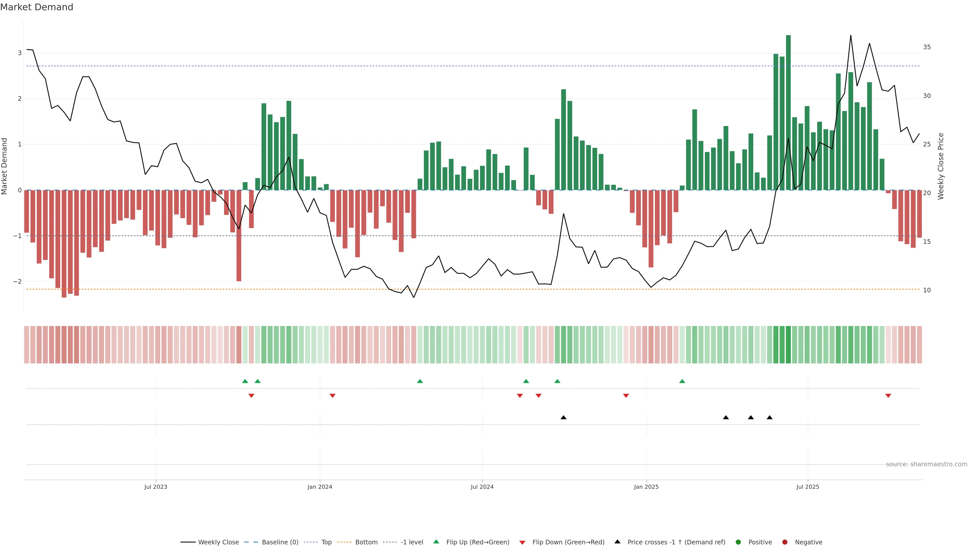
Task: Click first green Flip Up triangle marker
Action: click(x=245, y=381)
